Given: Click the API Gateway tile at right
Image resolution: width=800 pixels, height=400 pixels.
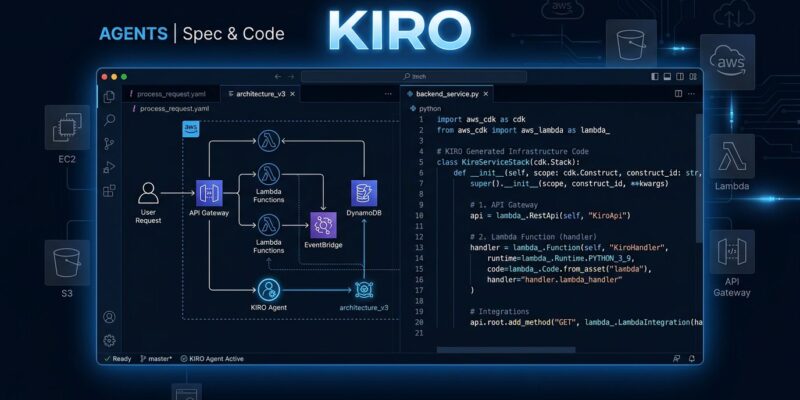Looking at the screenshot, I should (x=732, y=252).
